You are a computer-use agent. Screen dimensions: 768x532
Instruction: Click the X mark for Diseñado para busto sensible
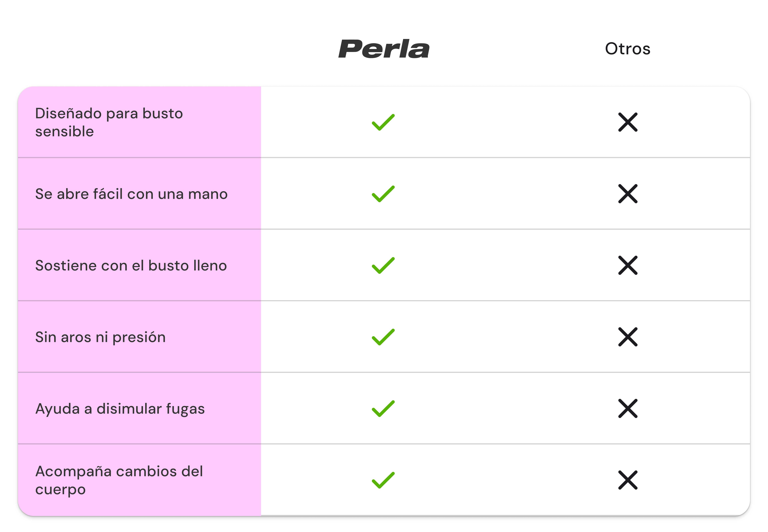(x=628, y=122)
